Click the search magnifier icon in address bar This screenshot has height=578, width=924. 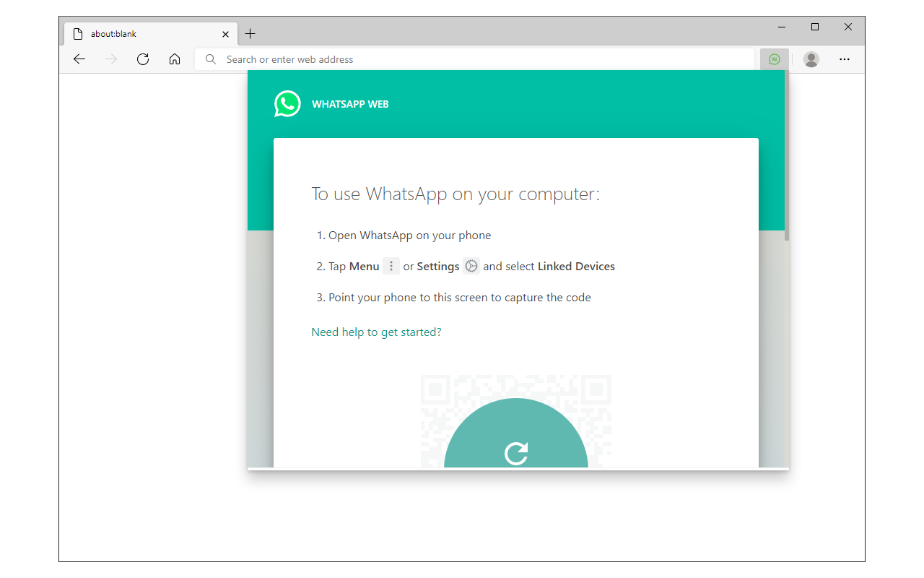point(211,59)
